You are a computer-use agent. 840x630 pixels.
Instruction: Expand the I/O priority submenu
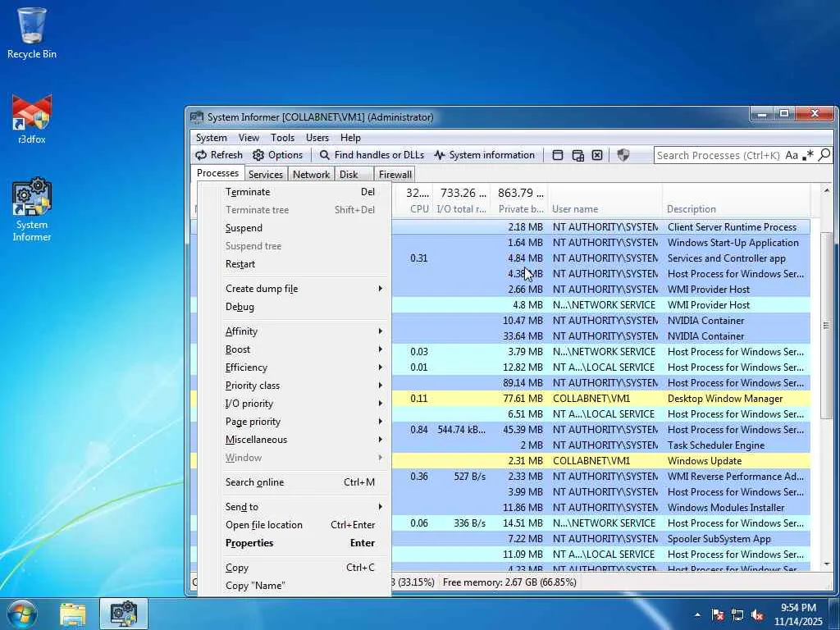[294, 404]
